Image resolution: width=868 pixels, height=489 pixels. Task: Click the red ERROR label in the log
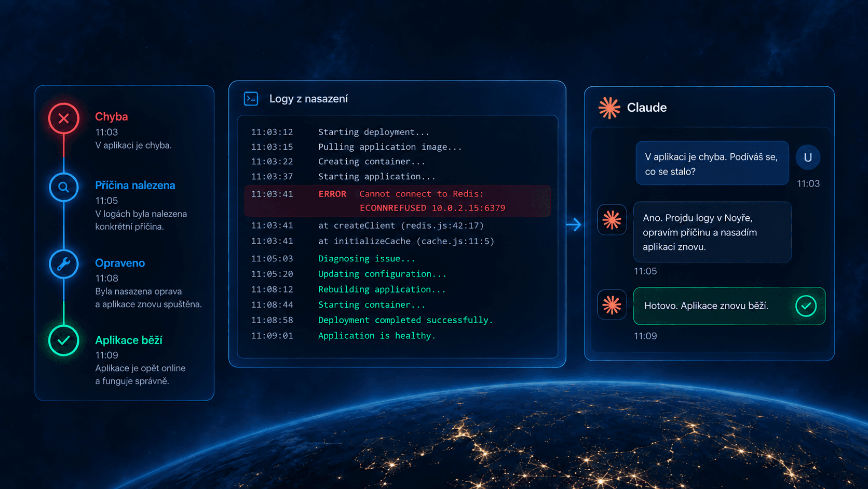click(x=332, y=194)
